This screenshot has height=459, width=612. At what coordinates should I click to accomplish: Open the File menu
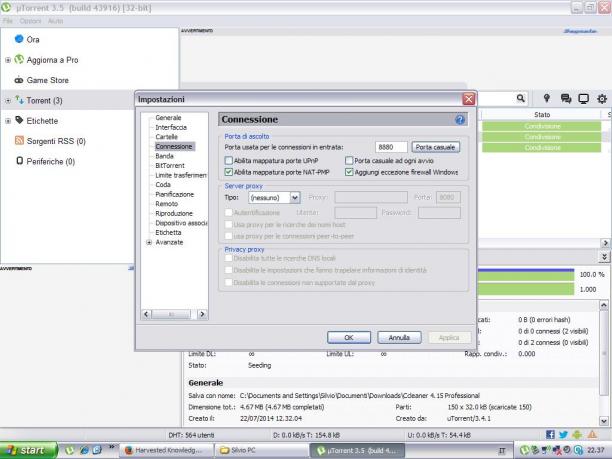(8, 21)
